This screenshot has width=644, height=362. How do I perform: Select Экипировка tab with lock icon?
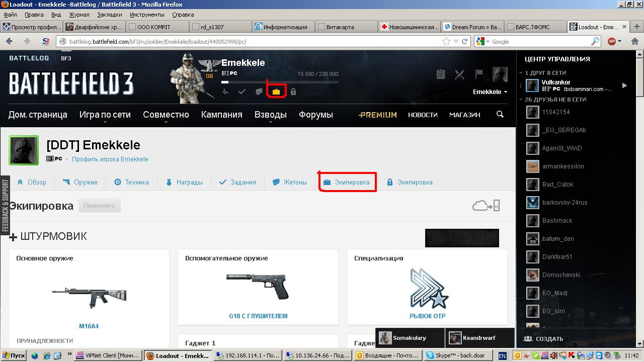(x=410, y=182)
